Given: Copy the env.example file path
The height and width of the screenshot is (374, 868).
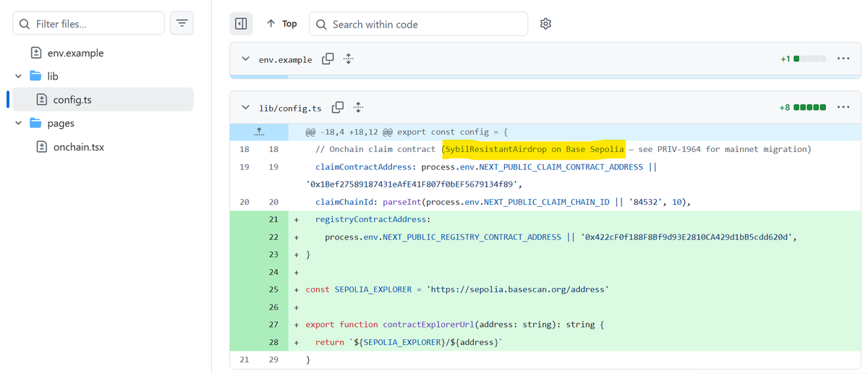Looking at the screenshot, I should click(328, 59).
